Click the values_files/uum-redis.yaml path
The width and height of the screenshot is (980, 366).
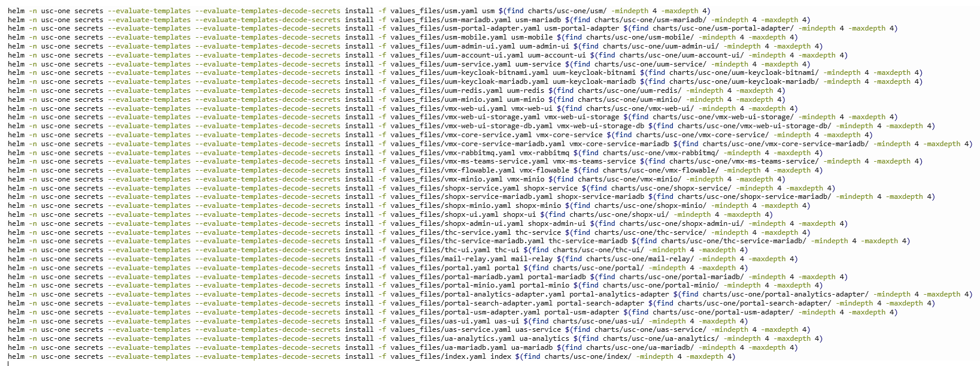click(x=447, y=90)
